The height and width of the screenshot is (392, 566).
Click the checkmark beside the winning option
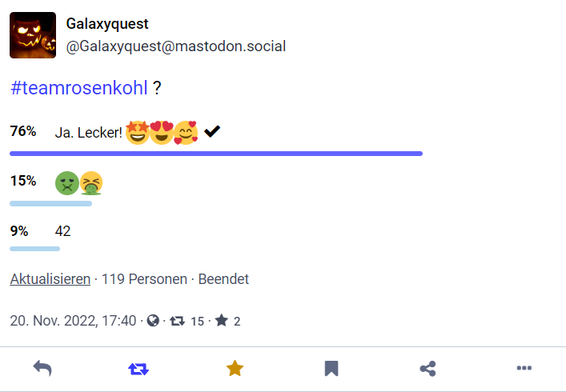212,131
